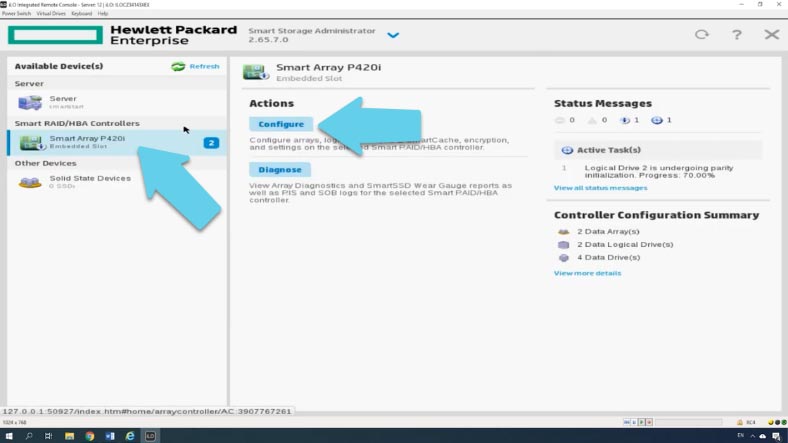Click the Refresh link in Available Devices
This screenshot has height=443, width=788.
(x=204, y=66)
